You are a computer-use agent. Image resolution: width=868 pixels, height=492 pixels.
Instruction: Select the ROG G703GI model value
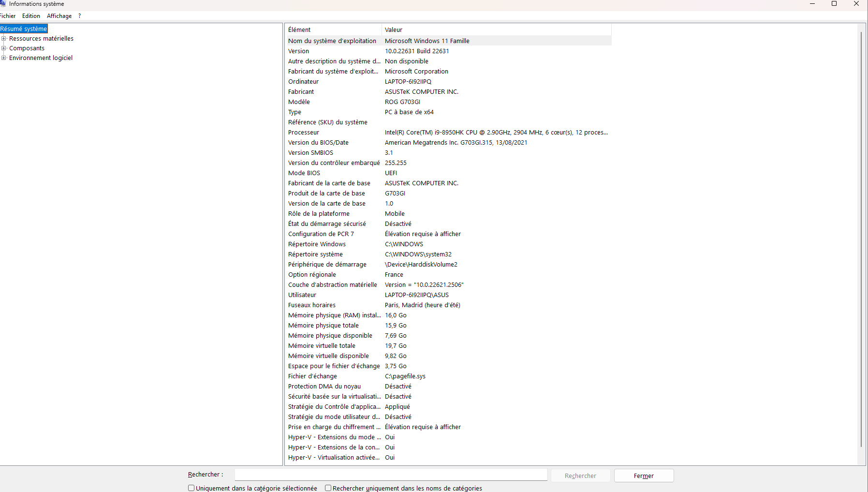coord(402,102)
